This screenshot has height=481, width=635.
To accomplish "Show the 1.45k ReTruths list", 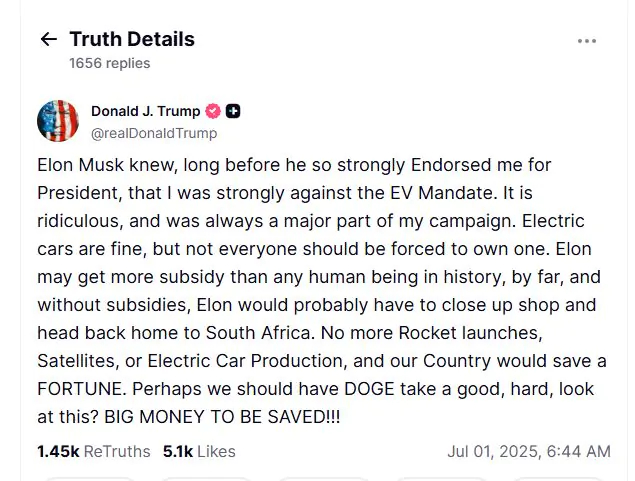I will pyautogui.click(x=93, y=451).
